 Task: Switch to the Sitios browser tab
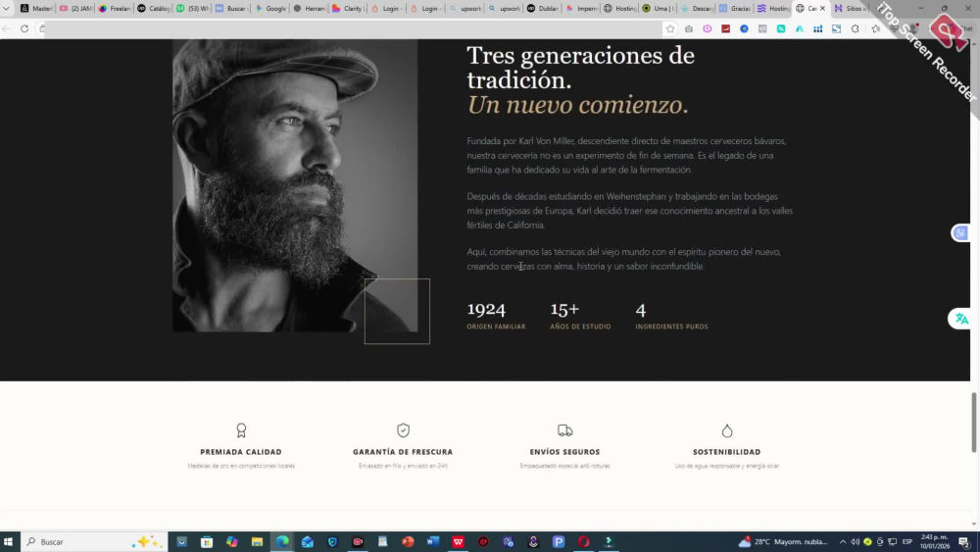click(850, 8)
